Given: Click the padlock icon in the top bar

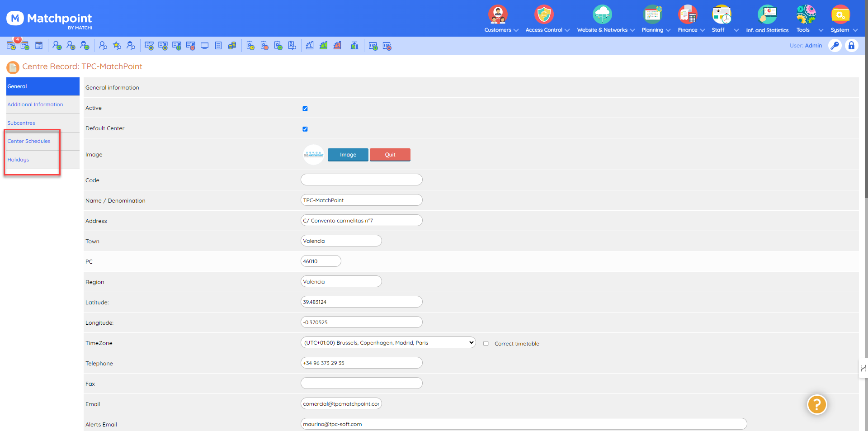Looking at the screenshot, I should point(852,46).
